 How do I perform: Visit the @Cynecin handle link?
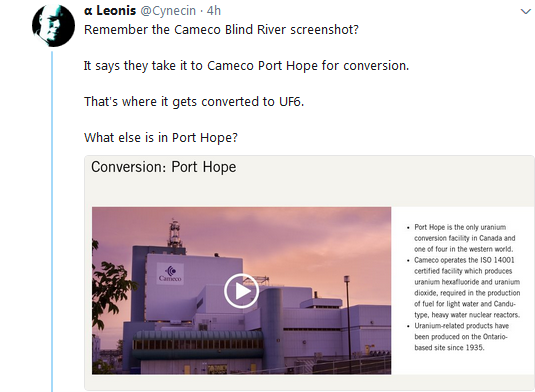[x=168, y=11]
